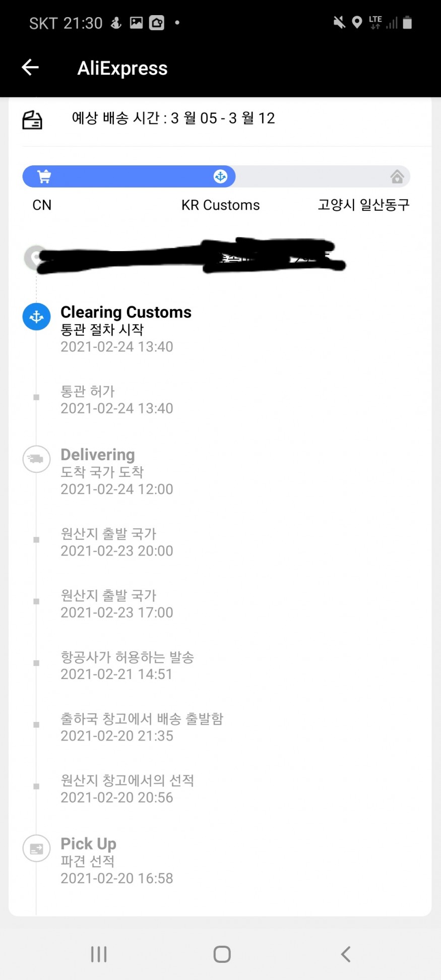Viewport: 441px width, 980px height.
Task: Select the Delivering status heading
Action: tap(98, 455)
